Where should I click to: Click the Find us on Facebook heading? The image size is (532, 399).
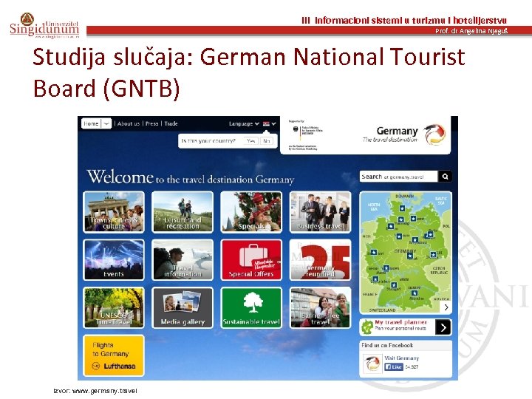tap(387, 345)
